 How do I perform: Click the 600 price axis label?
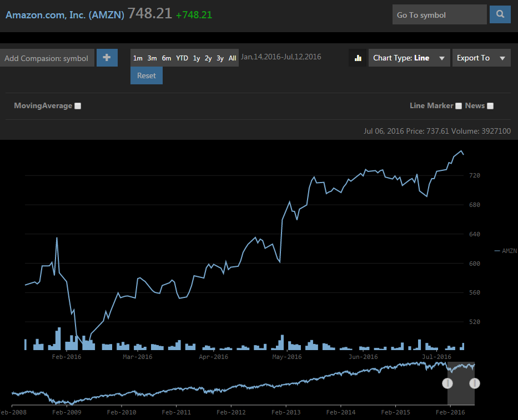(475, 264)
